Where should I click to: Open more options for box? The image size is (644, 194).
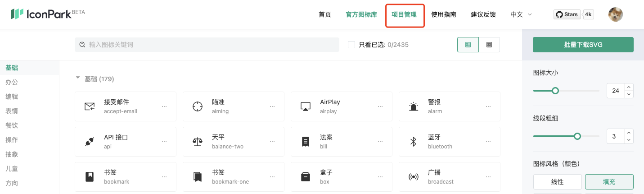(380, 177)
